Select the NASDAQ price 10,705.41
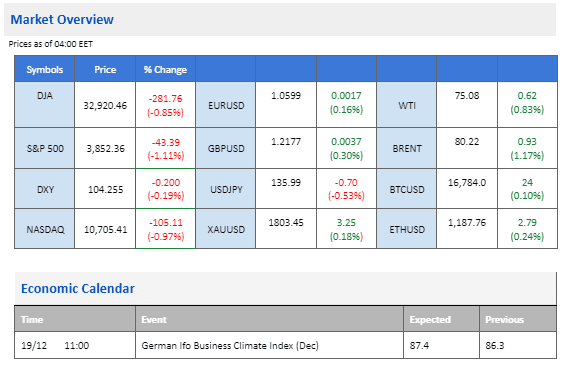Image resolution: width=571 pixels, height=375 pixels. coord(105,230)
